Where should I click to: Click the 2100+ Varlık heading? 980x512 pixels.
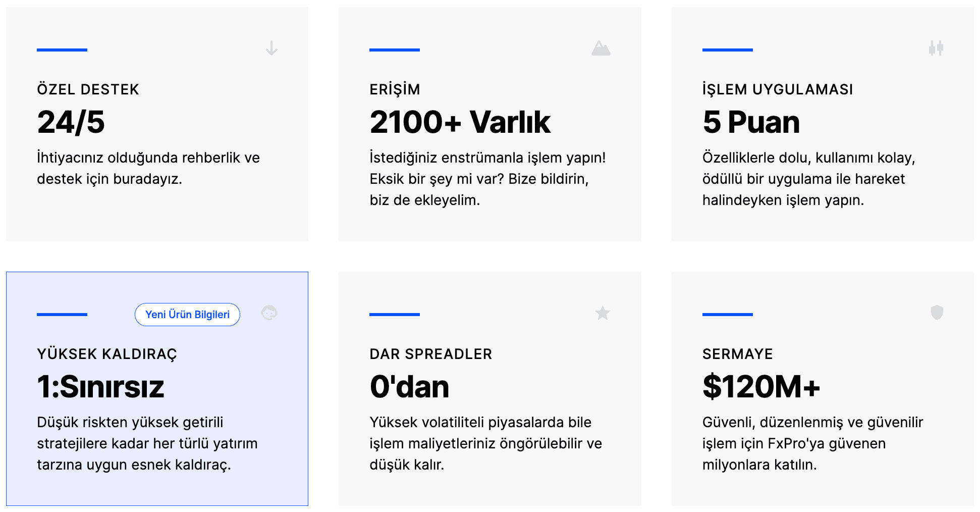point(460,122)
